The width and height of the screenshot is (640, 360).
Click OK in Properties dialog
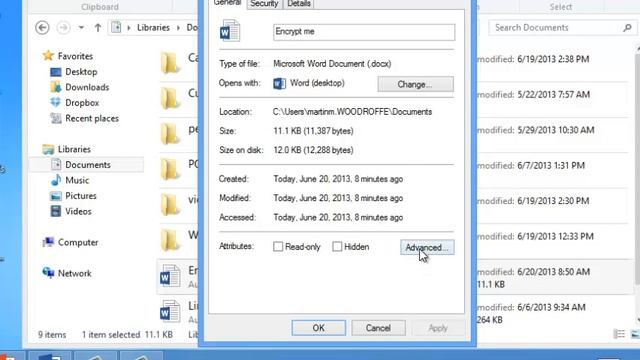click(318, 328)
